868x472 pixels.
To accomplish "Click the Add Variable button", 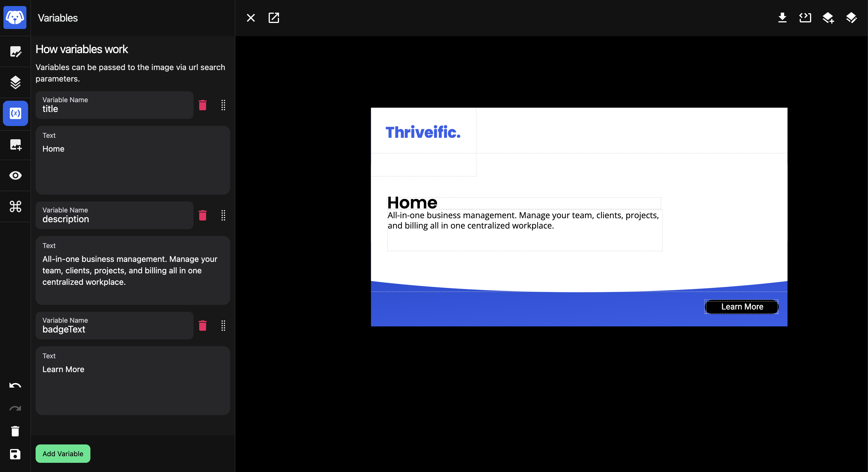I will tap(63, 453).
